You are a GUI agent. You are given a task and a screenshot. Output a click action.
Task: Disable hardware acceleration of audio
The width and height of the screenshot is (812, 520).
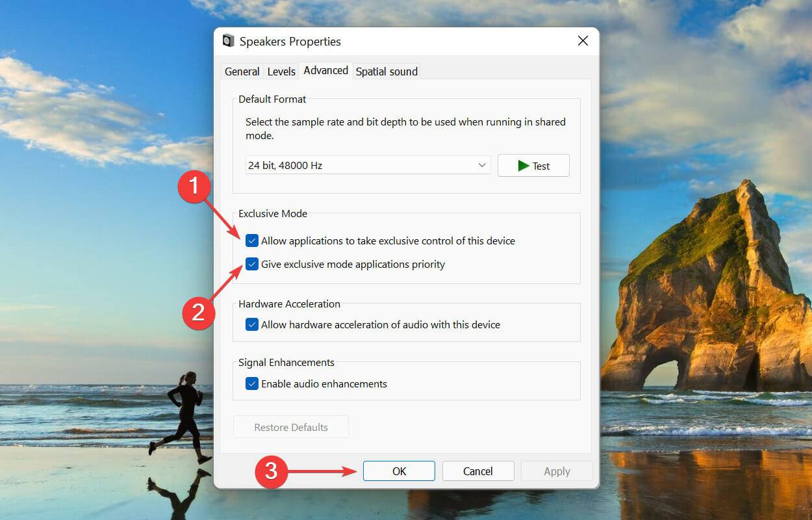[252, 324]
